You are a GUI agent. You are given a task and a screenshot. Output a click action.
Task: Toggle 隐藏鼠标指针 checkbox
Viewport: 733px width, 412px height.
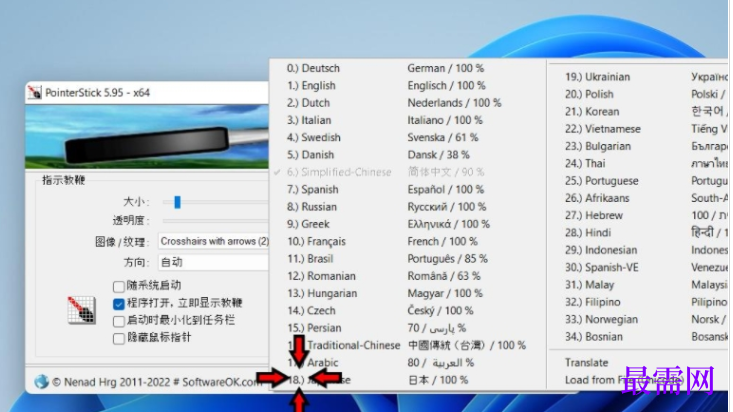pos(119,338)
